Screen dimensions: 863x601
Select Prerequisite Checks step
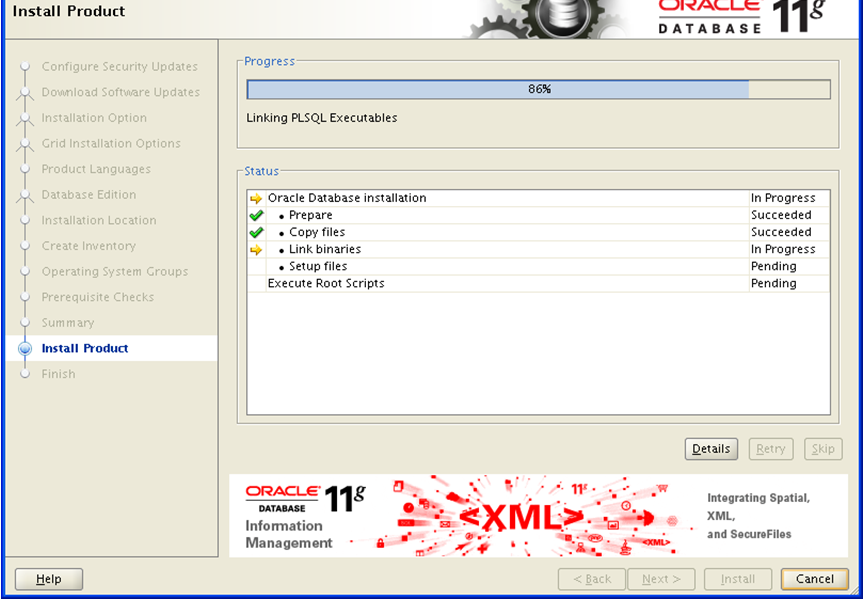[98, 297]
